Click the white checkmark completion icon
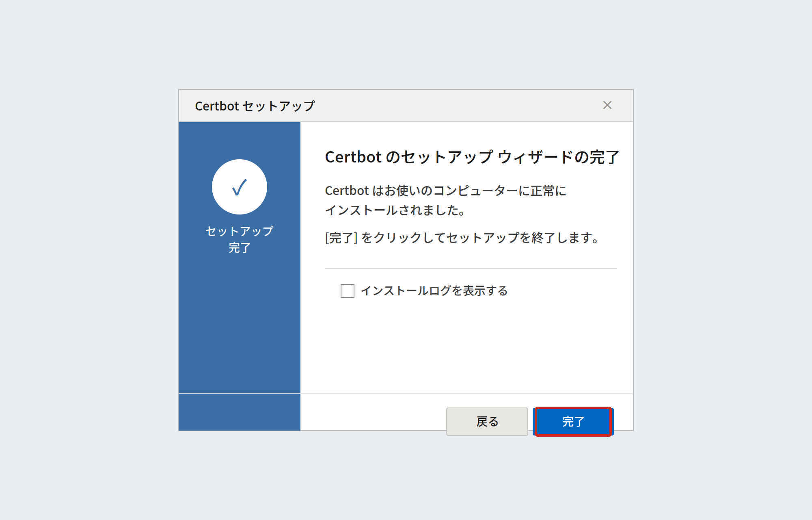The height and width of the screenshot is (520, 812). click(x=240, y=187)
